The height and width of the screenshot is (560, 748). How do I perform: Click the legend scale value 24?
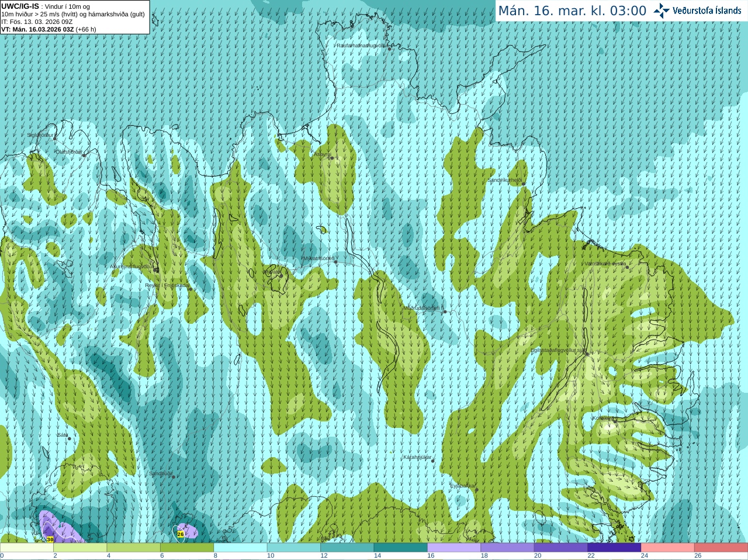pos(644,556)
